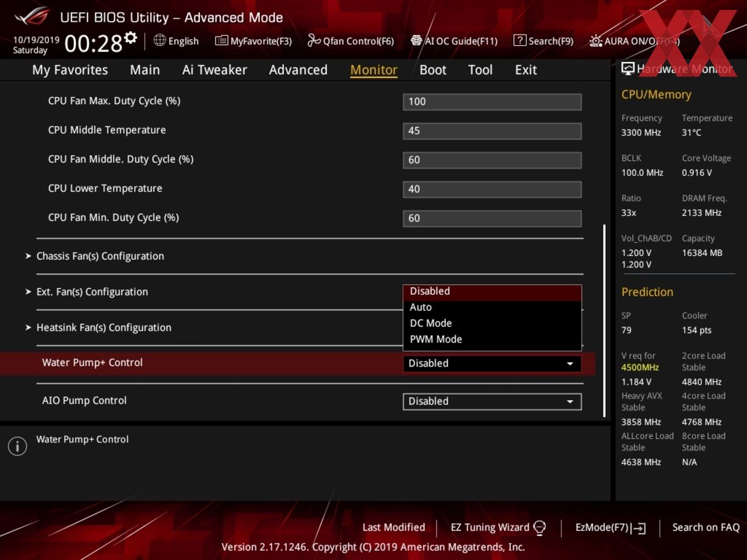Image resolution: width=747 pixels, height=560 pixels.
Task: Click the 154 pts cooler value
Action: pyautogui.click(x=696, y=331)
